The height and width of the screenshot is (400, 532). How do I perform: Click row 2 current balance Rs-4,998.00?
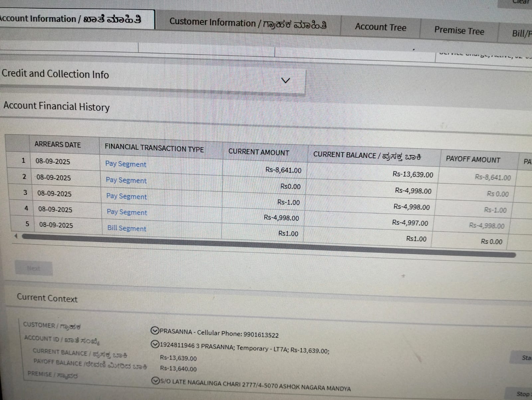(413, 191)
